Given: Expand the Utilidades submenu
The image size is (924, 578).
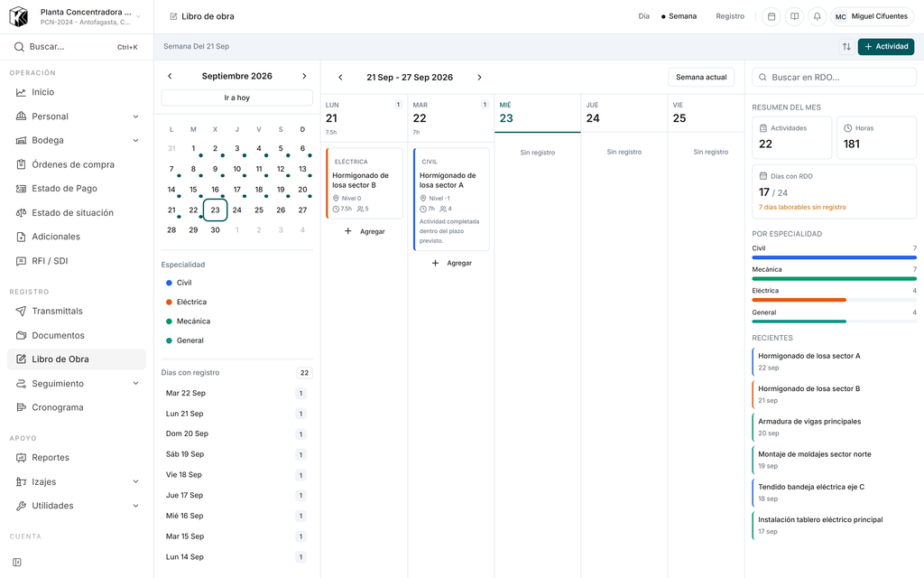Looking at the screenshot, I should pos(135,506).
